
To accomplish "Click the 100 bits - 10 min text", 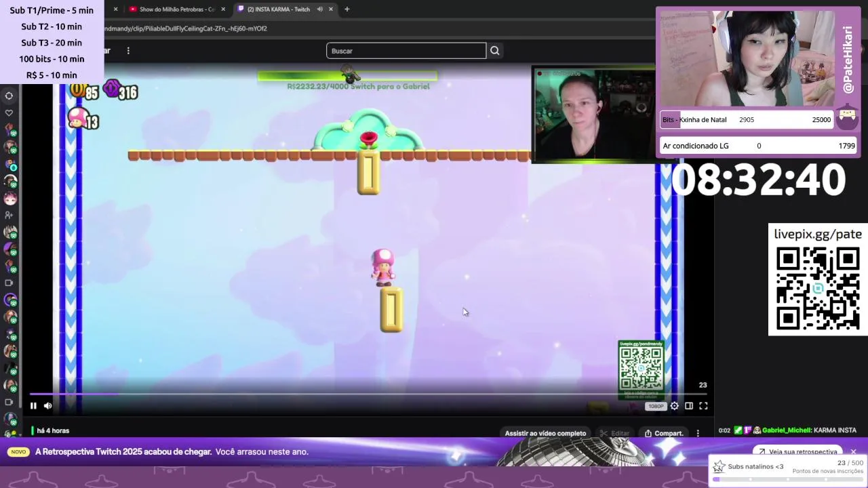I will pyautogui.click(x=52, y=59).
